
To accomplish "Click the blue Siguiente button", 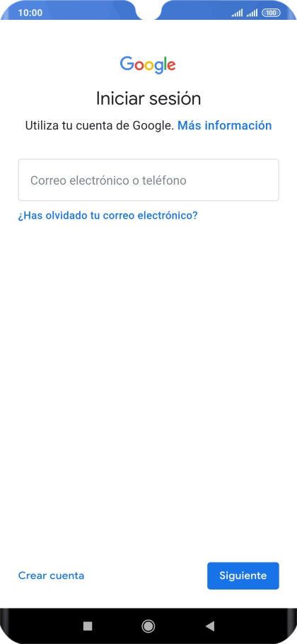I will [x=243, y=576].
